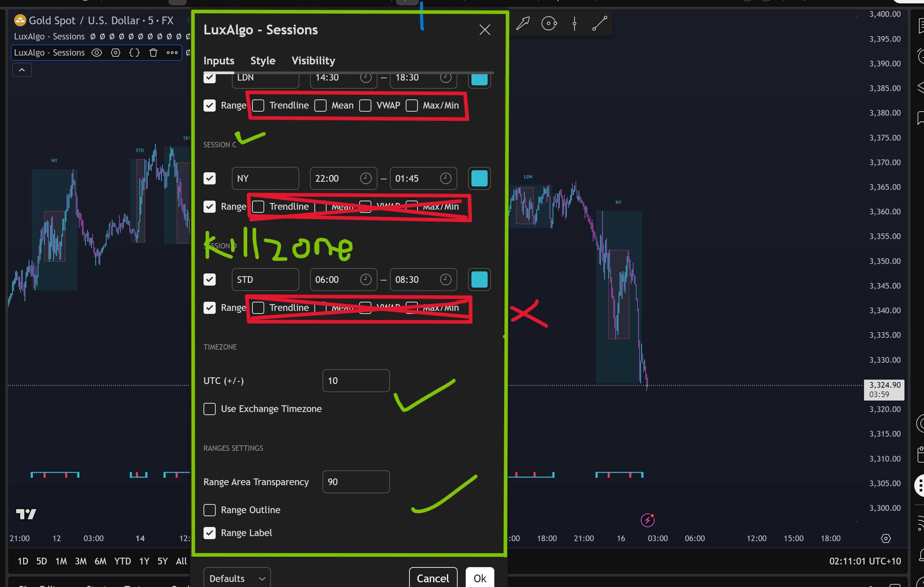Cancel the settings dialog
The width and height of the screenshot is (924, 587).
[x=433, y=578]
